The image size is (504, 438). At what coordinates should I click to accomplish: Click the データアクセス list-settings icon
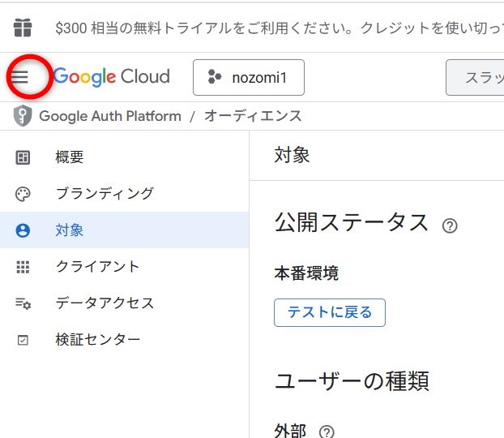(23, 303)
